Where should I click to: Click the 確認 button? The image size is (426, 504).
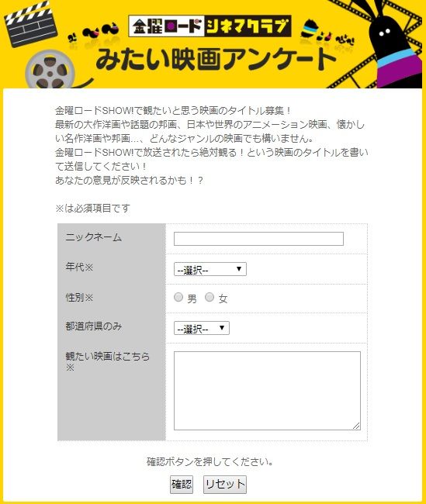182,485
